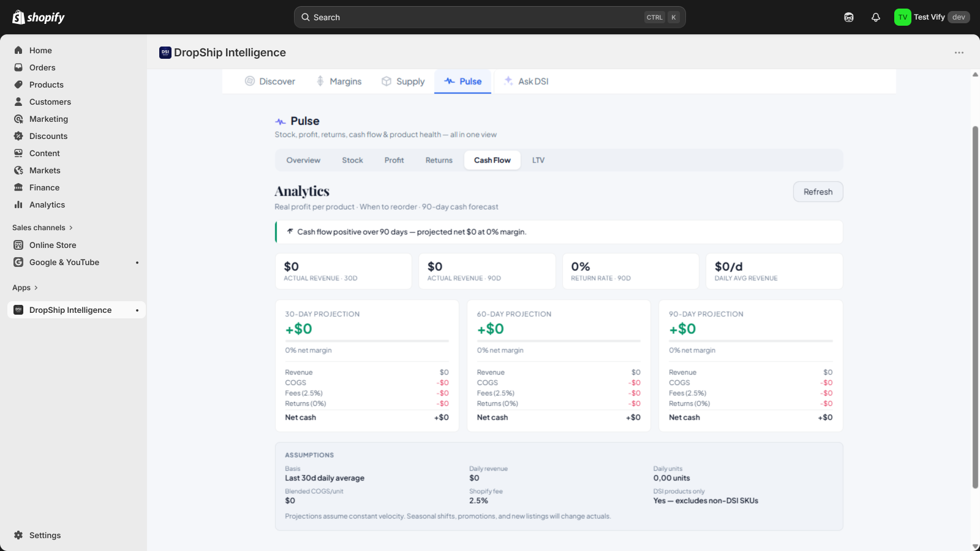This screenshot has width=980, height=551.
Task: Click the DSI app header logo
Action: [x=165, y=53]
